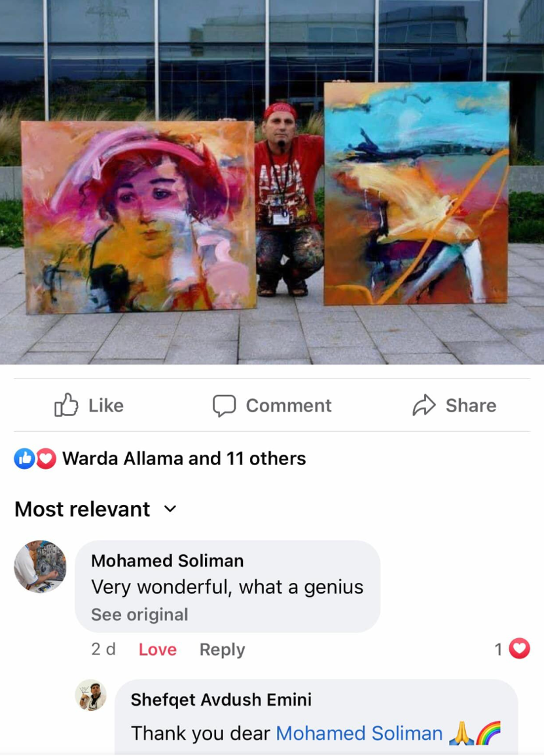Viewport: 544px width, 756px height.
Task: Click the blue Mohamed Soliman mention
Action: (x=359, y=733)
